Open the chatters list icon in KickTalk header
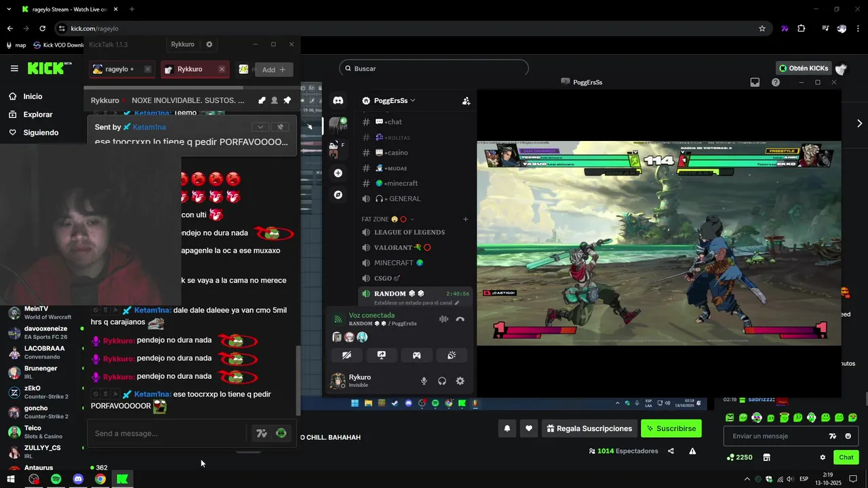 tap(274, 100)
